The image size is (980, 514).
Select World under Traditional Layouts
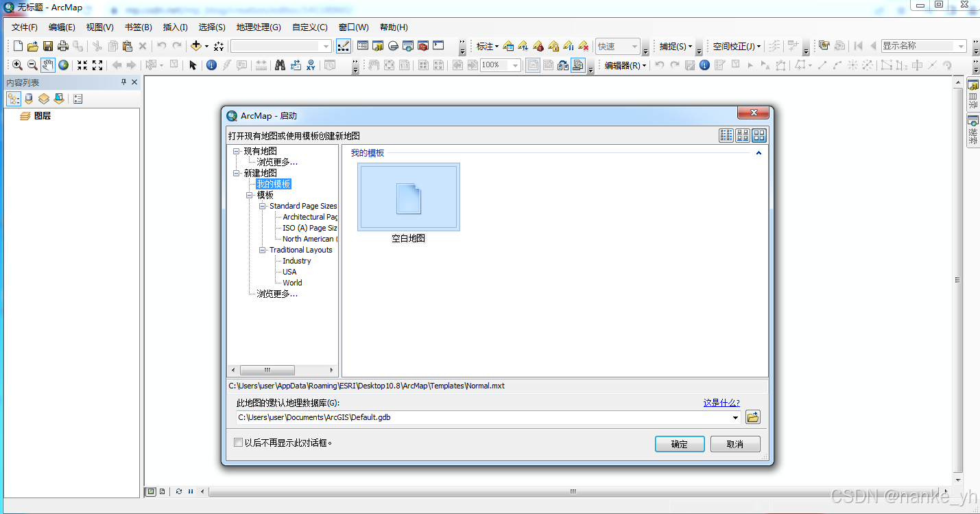click(x=292, y=283)
